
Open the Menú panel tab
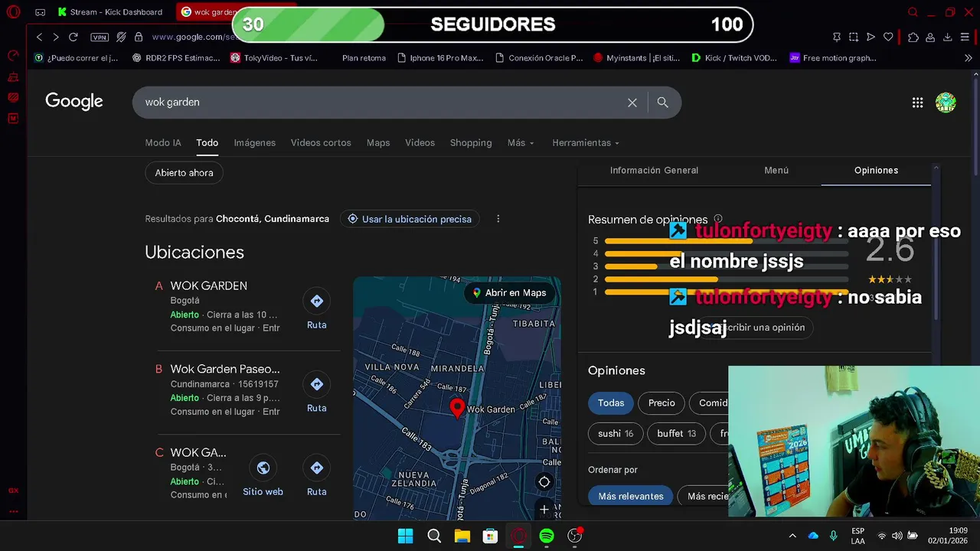click(x=776, y=171)
